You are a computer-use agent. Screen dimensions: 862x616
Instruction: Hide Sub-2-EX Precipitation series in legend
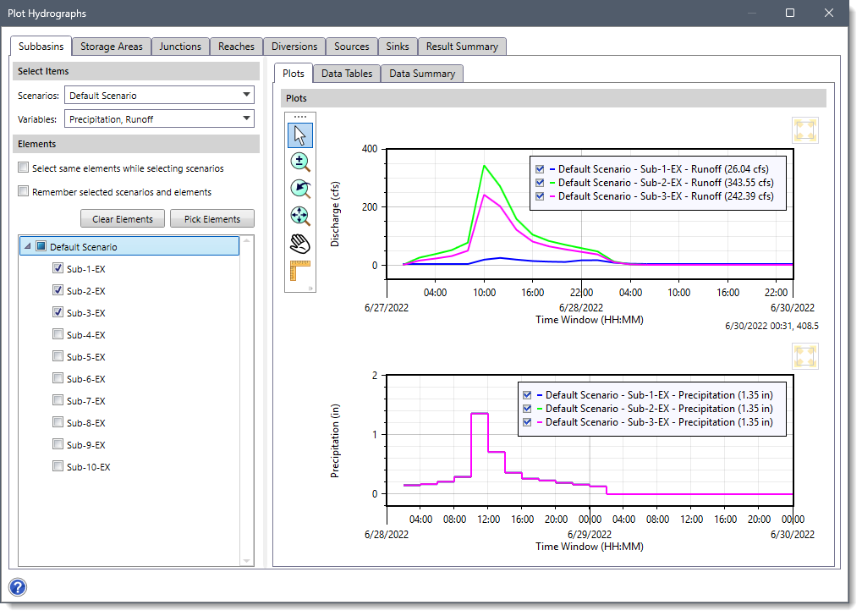click(x=527, y=409)
